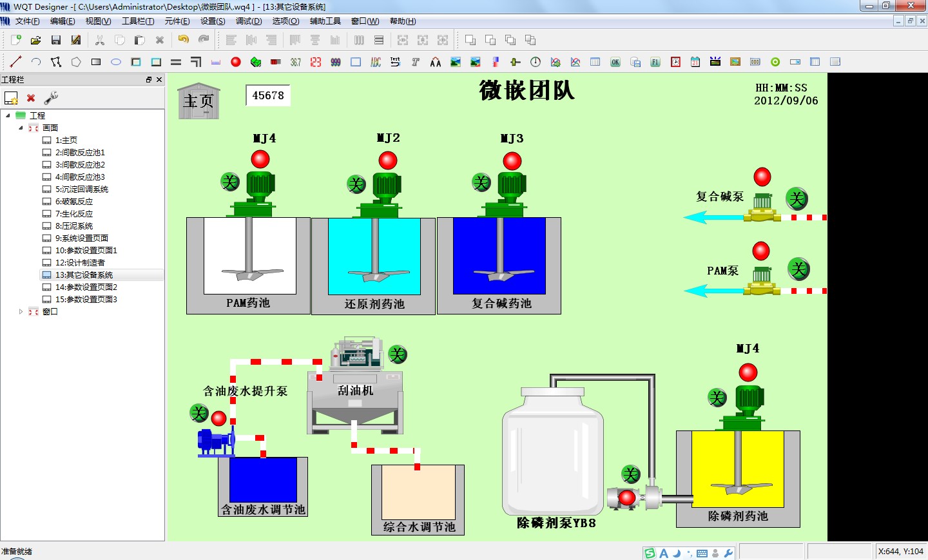The height and width of the screenshot is (560, 928).
Task: Collapse the 画面 tree node
Action: (21, 128)
